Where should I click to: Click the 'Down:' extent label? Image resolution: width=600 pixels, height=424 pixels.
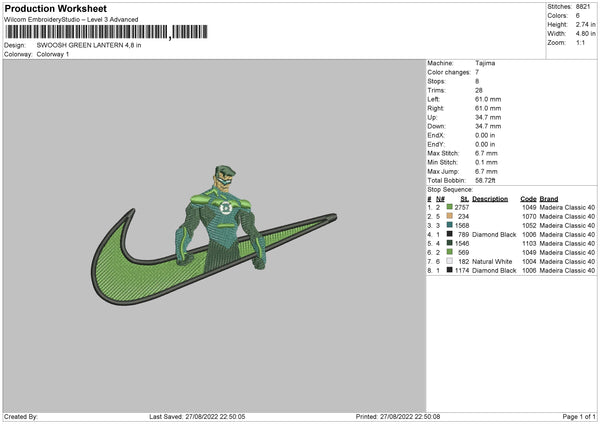tap(436, 126)
